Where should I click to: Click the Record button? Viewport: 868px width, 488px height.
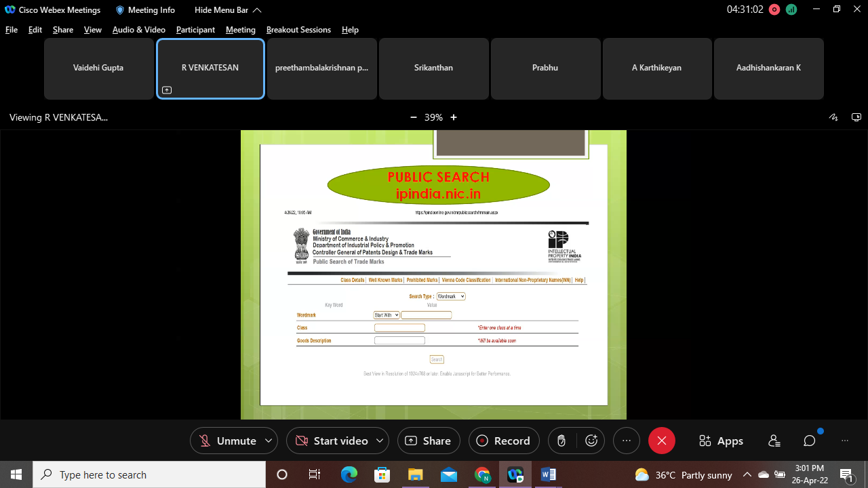504,441
